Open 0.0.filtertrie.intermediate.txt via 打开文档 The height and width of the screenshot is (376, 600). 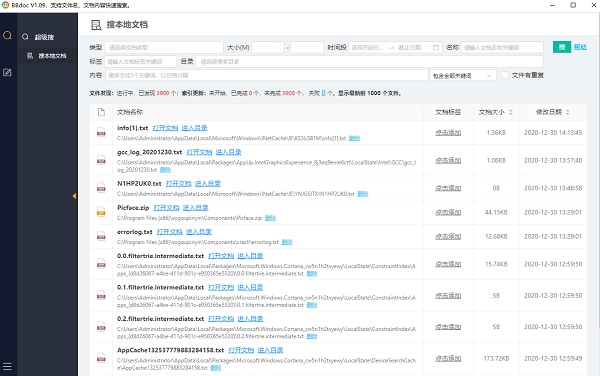[221, 256]
